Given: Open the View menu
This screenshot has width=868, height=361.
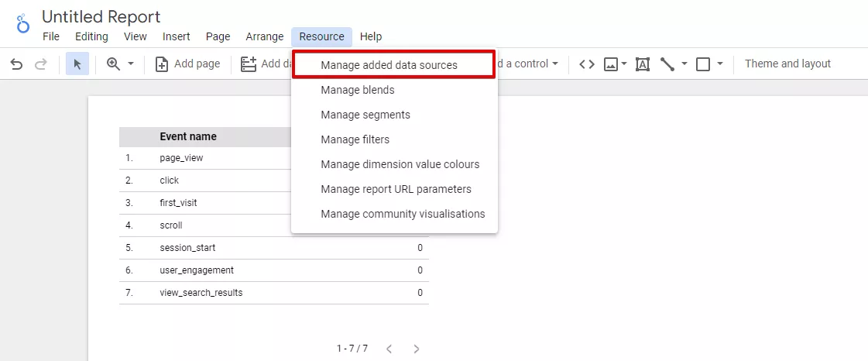Looking at the screenshot, I should coord(135,36).
